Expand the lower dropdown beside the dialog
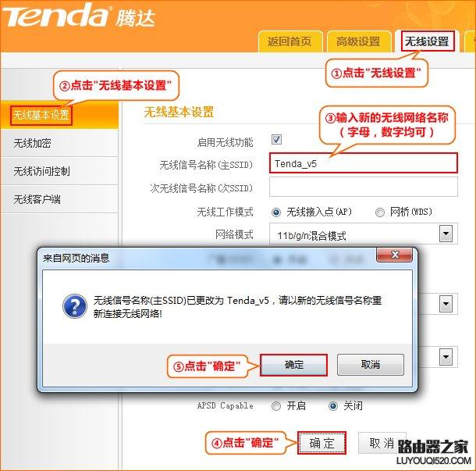 446,356
